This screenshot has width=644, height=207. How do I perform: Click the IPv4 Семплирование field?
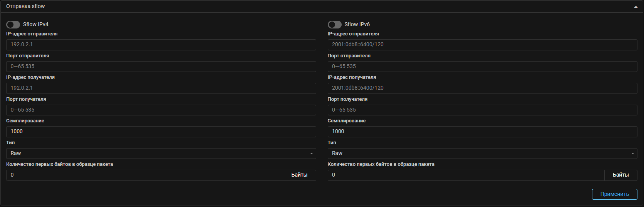(x=161, y=132)
